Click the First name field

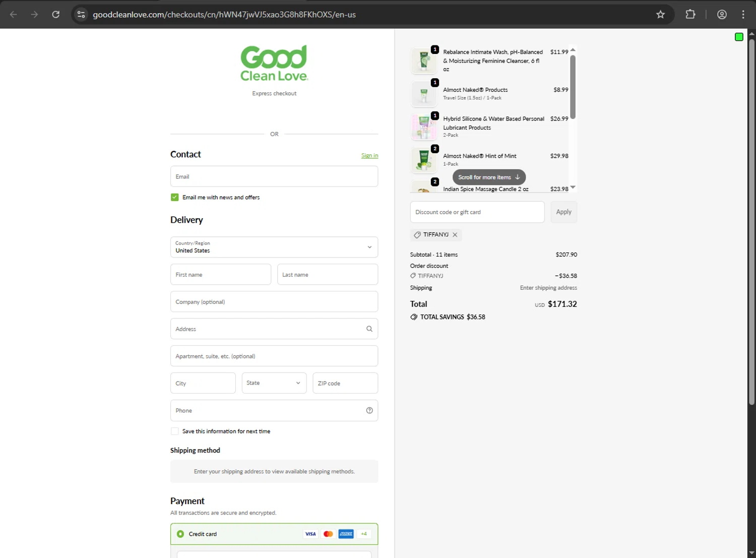221,275
